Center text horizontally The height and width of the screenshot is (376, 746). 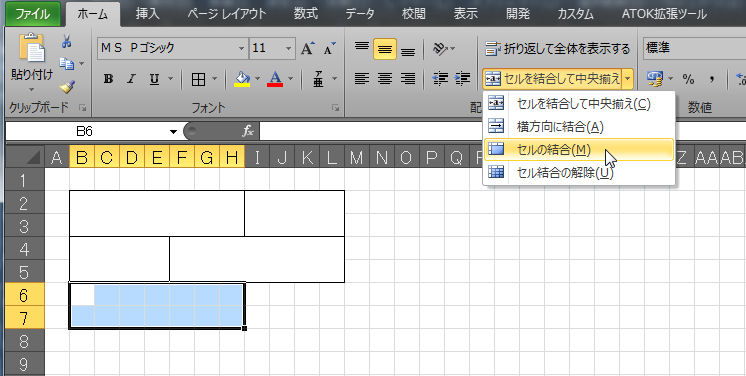(x=385, y=79)
